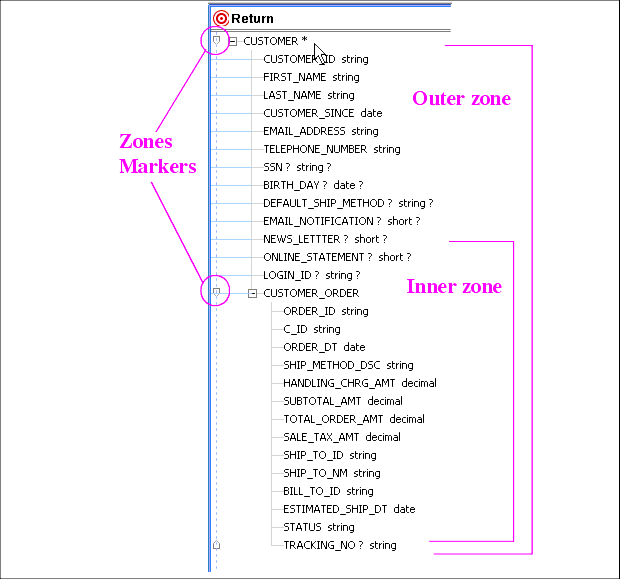Screen dimensions: 620x579
Task: Select the TRACKING_NO ? string row
Action: click(x=340, y=545)
